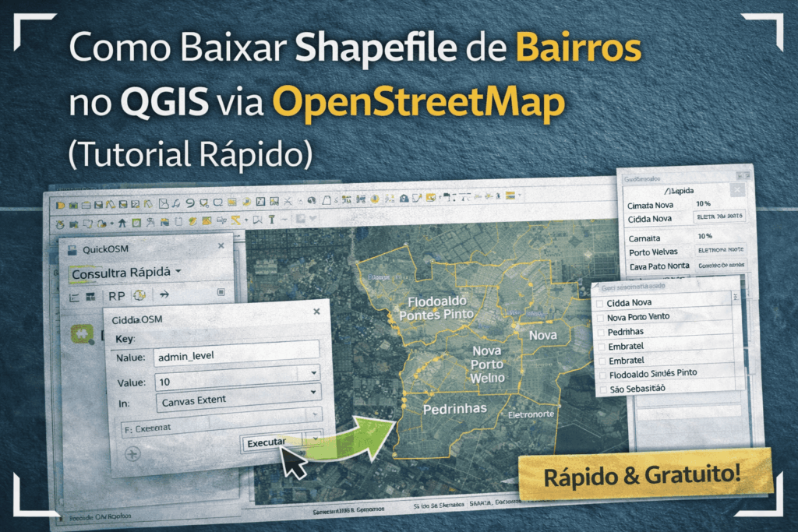
Task: Toggle the small square box in QuickOSM toolbar
Action: [221, 292]
